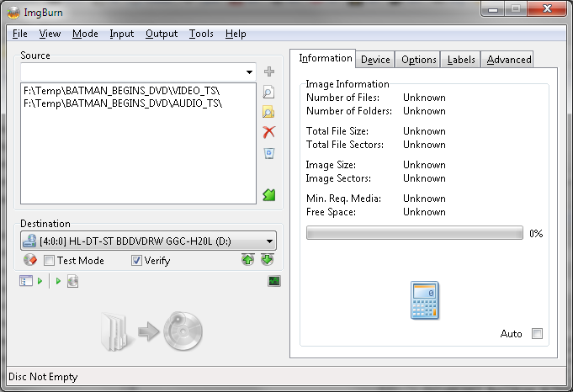573x392 pixels.
Task: Click the Disc Not Empty status text
Action: [43, 377]
